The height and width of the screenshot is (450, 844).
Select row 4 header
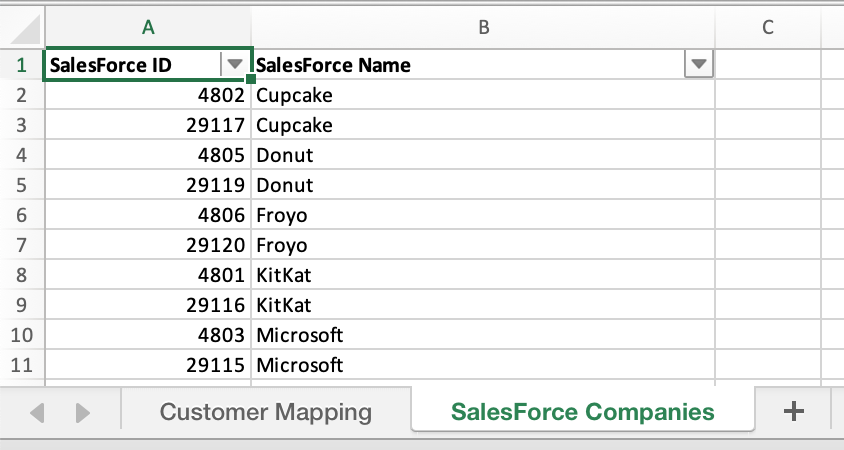[22, 155]
